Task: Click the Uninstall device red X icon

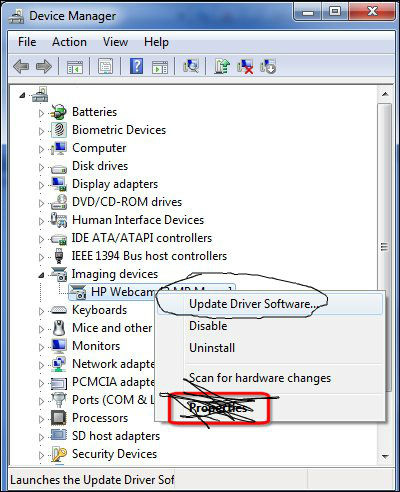Action: tap(245, 66)
